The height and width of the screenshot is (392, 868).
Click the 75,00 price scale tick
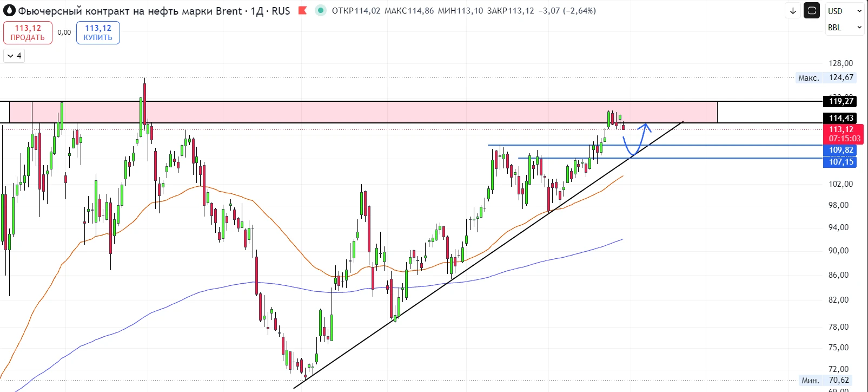(839, 348)
